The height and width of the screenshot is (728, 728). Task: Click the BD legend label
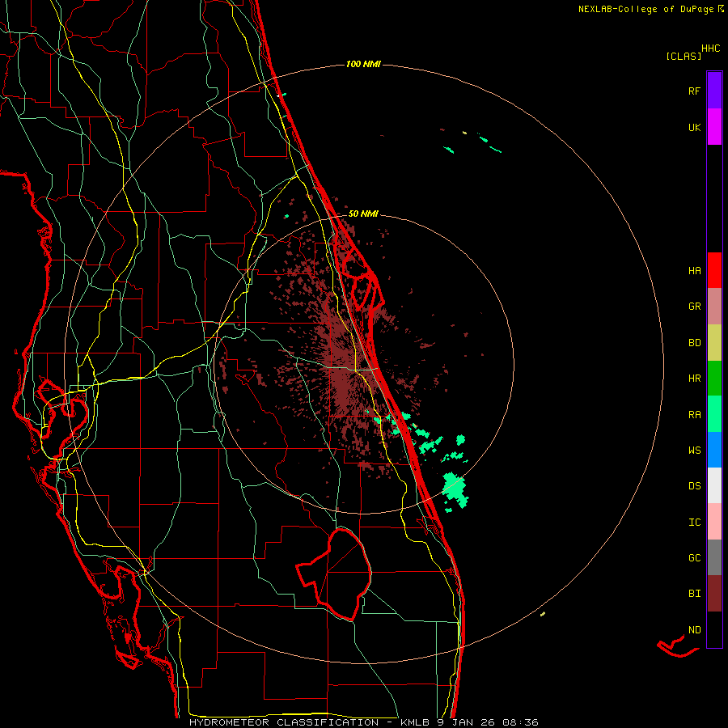[x=694, y=343]
